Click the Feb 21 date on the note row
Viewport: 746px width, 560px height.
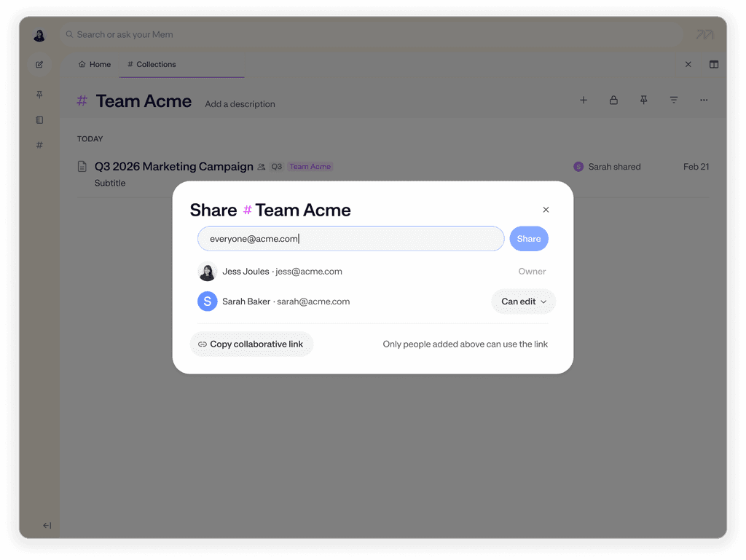tap(696, 166)
